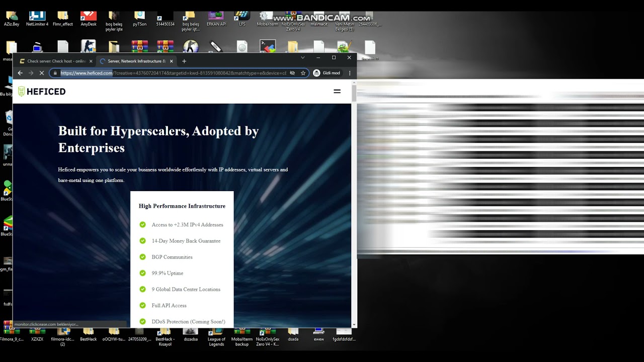Go back to the previous page
The image size is (644, 362).
coord(20,73)
